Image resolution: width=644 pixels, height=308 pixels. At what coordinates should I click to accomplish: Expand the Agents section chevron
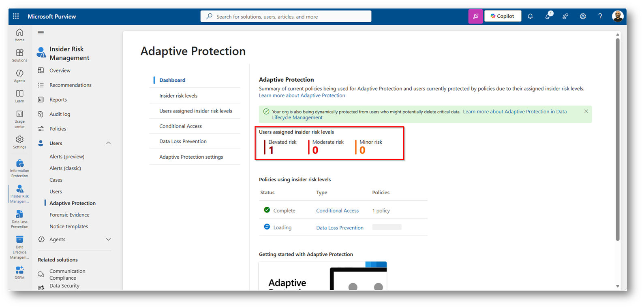tap(108, 239)
